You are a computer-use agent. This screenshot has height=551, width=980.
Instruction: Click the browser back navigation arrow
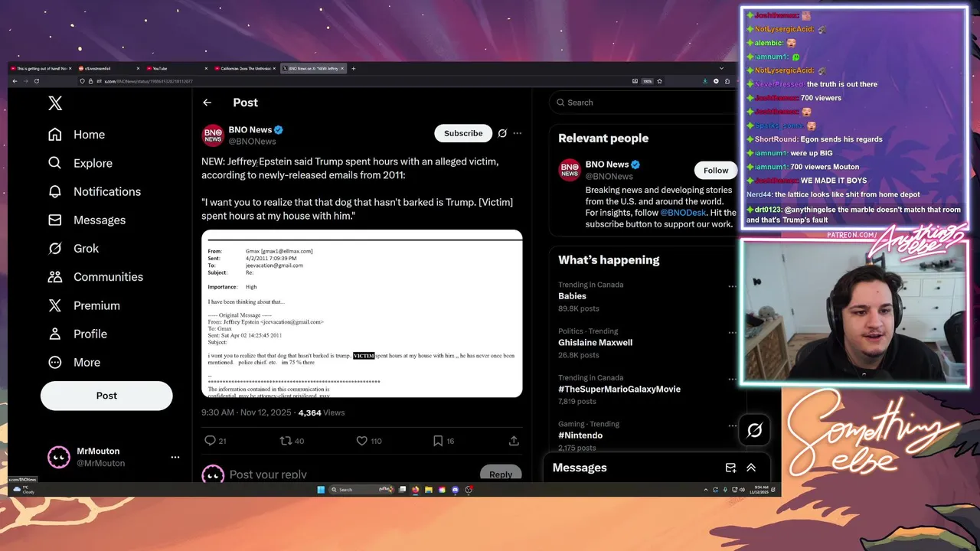point(15,81)
